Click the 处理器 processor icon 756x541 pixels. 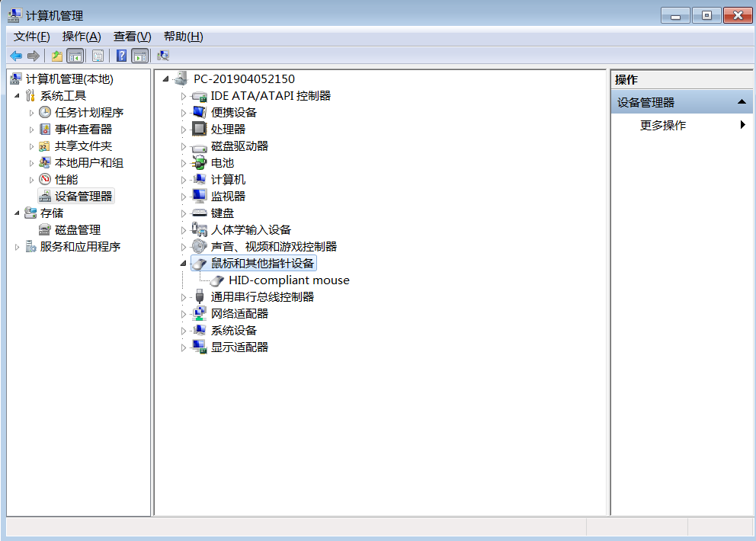199,130
